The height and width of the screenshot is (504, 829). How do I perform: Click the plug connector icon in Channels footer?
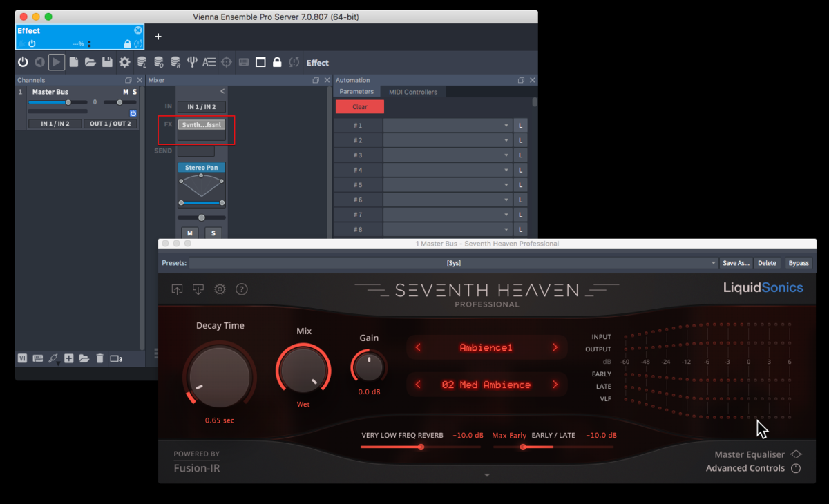tap(53, 358)
